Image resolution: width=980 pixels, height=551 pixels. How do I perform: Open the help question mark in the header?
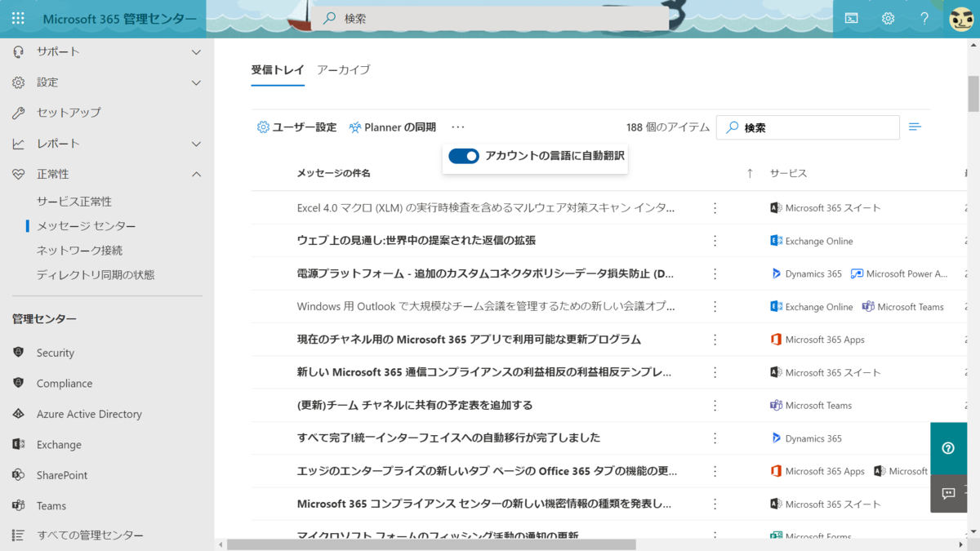pyautogui.click(x=924, y=18)
